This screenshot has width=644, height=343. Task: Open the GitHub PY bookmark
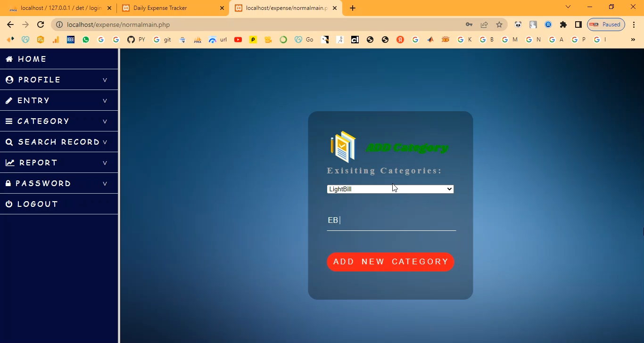coord(136,40)
